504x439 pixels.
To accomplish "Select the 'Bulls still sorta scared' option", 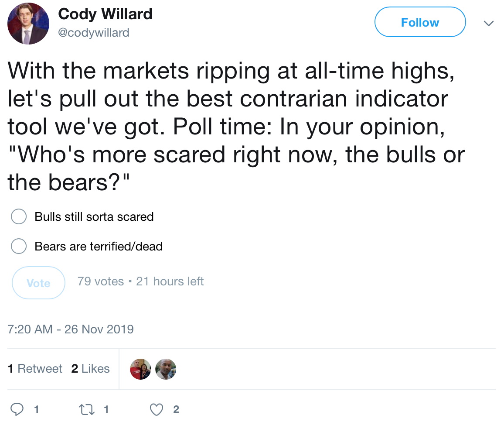I will (19, 216).
